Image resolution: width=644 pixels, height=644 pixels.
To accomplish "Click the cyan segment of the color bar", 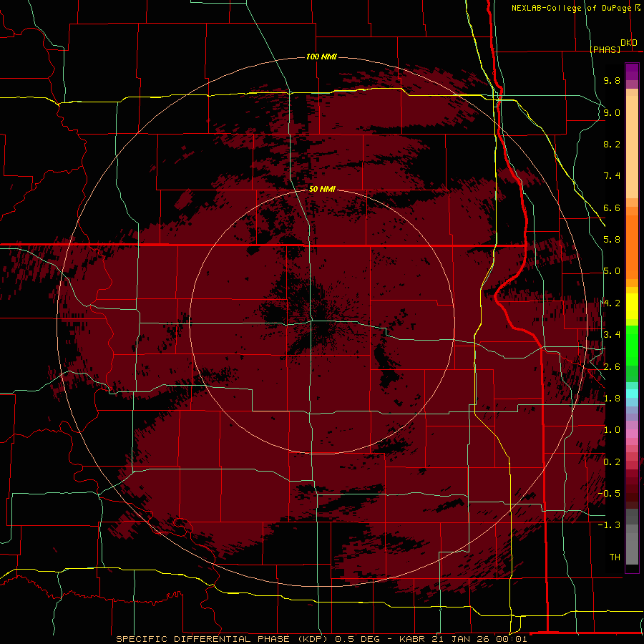I will click(632, 394).
